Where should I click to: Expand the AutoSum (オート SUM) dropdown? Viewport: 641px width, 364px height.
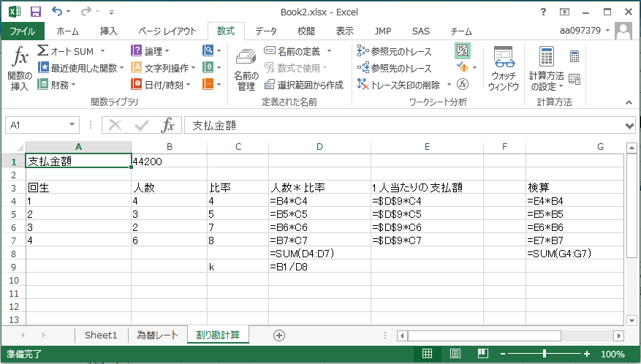click(x=102, y=51)
